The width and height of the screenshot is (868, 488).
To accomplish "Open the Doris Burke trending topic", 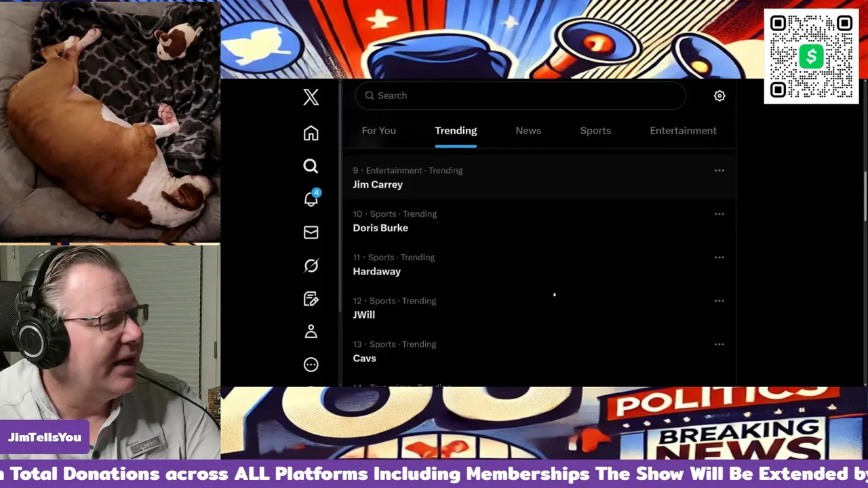I will (x=380, y=228).
